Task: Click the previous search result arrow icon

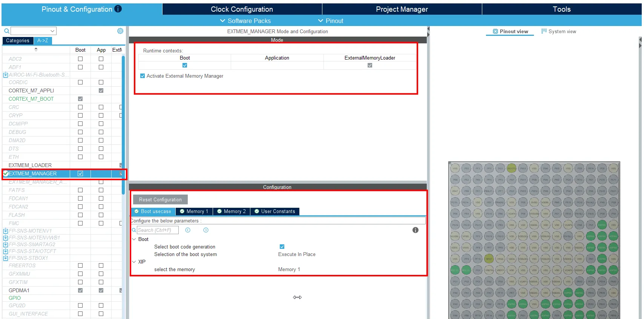Action: tap(188, 230)
